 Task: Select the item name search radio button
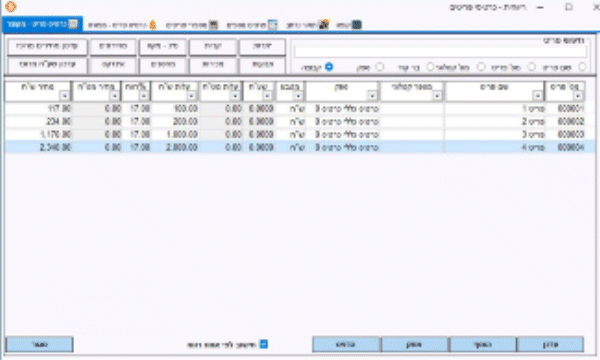[x=582, y=67]
